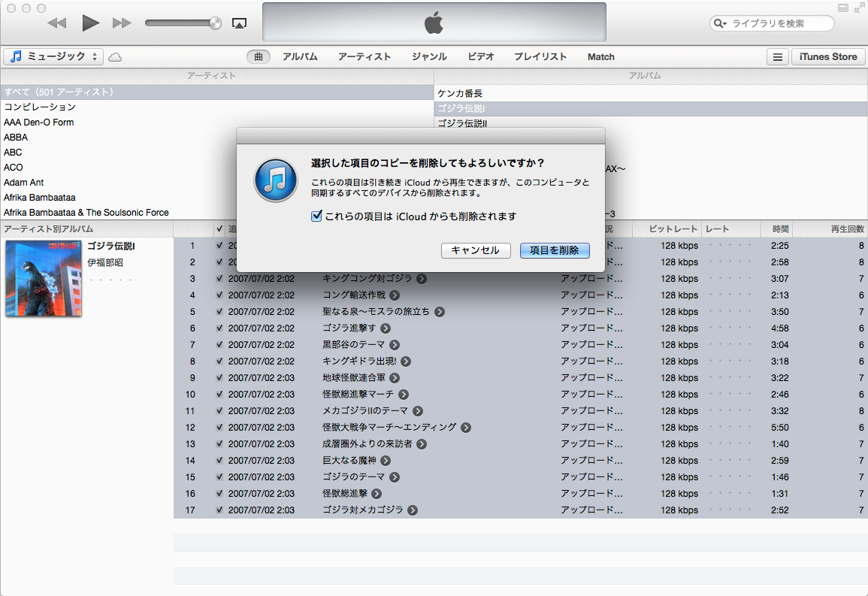Screen dimensions: 868x596
Task: Switch to the 曲 songs view
Action: [259, 56]
